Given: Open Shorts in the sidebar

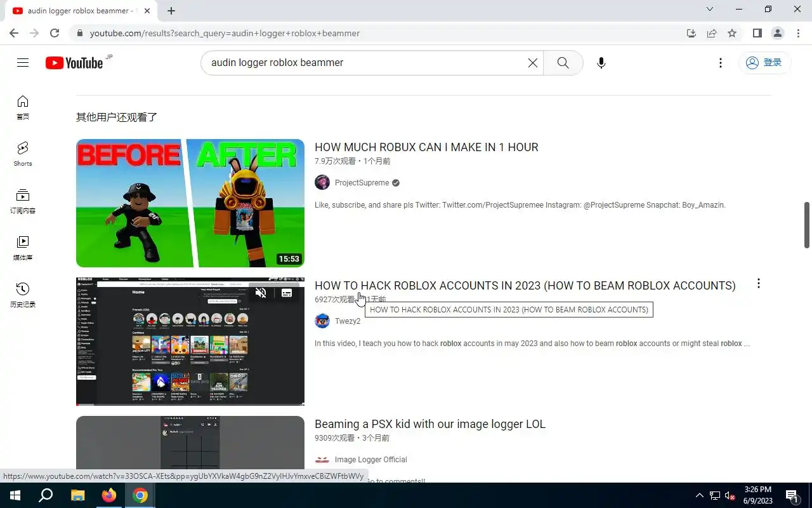Looking at the screenshot, I should coord(23,154).
